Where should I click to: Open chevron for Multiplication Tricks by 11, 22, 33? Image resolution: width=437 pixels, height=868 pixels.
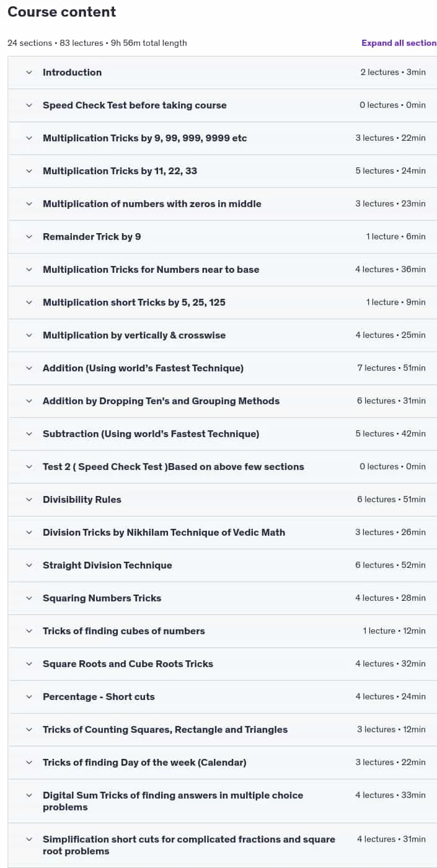click(x=29, y=171)
